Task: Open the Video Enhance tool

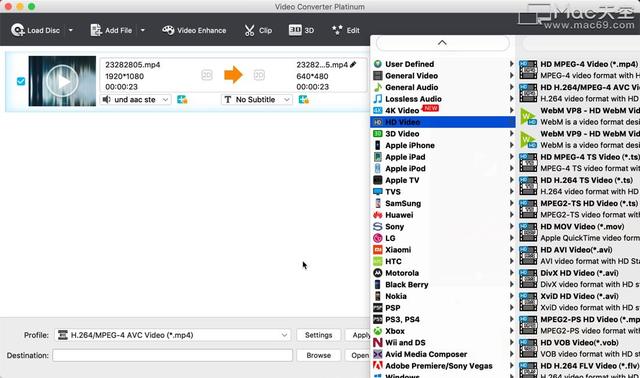Action: tap(194, 30)
